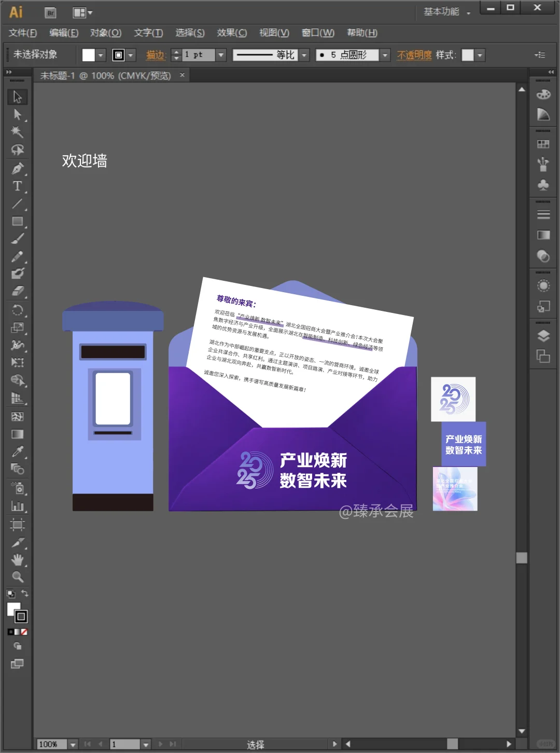
Task: Open the zoom level dropdown at bottom
Action: [73, 745]
